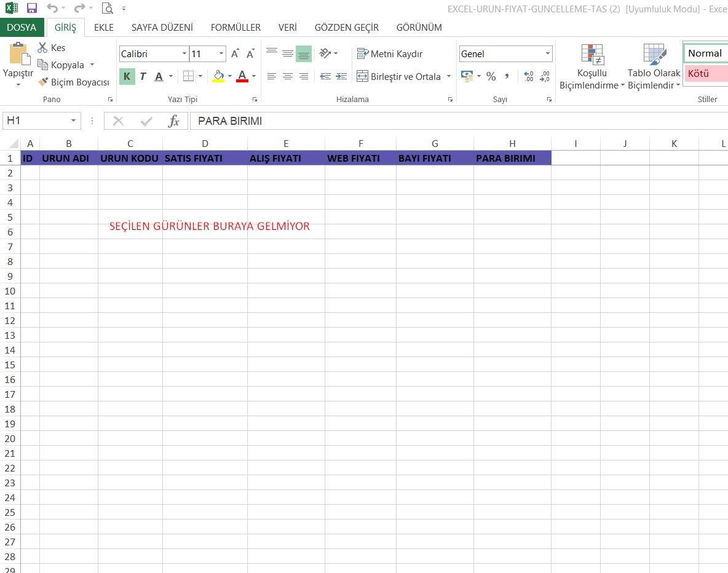Image resolution: width=728 pixels, height=573 pixels.
Task: Click the Yapıştır paste button
Action: click(18, 60)
